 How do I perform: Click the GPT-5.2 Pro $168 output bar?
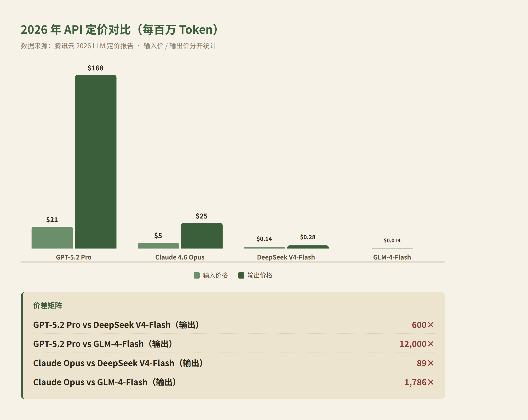[96, 162]
